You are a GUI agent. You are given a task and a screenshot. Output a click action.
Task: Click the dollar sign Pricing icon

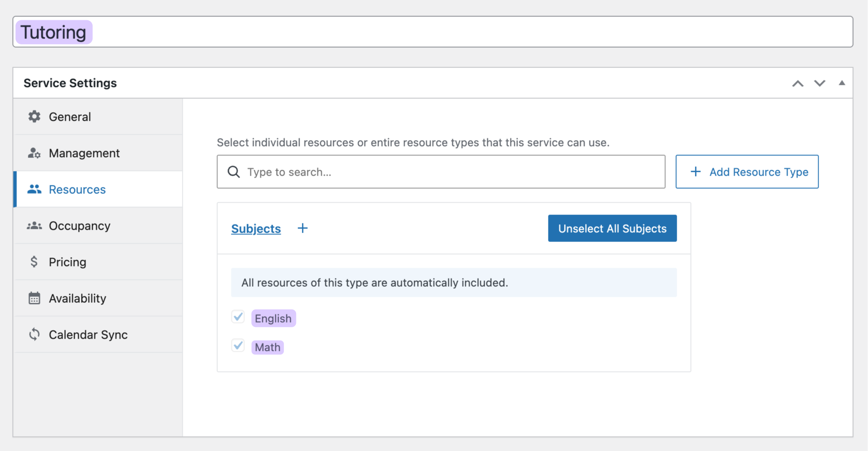[34, 262]
